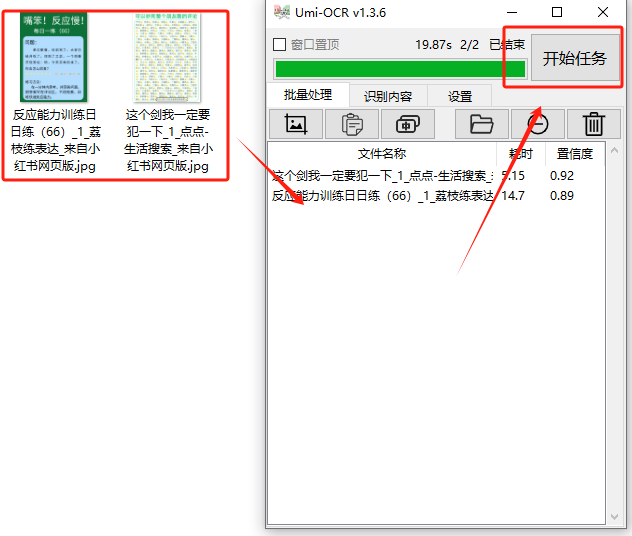This screenshot has width=632, height=536.
Task: Click the green progress bar
Action: [400, 69]
